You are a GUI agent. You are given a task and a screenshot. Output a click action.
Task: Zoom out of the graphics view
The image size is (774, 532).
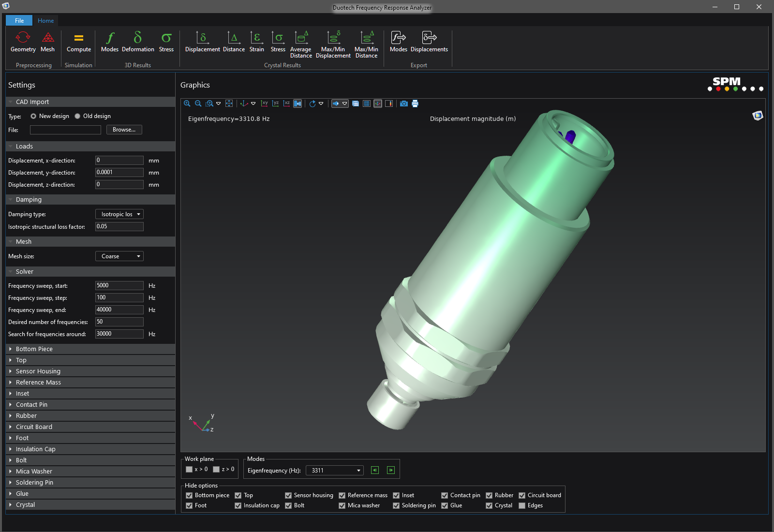tap(198, 103)
